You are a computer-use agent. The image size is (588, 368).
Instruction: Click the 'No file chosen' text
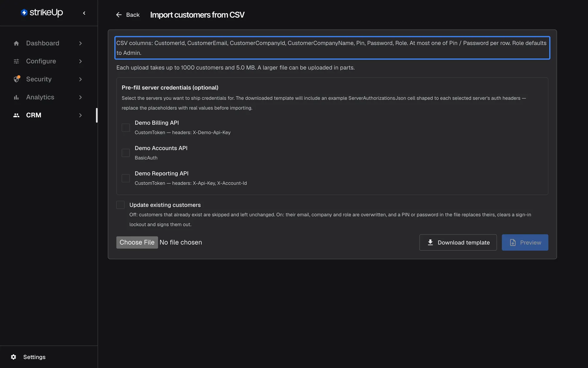click(x=181, y=242)
